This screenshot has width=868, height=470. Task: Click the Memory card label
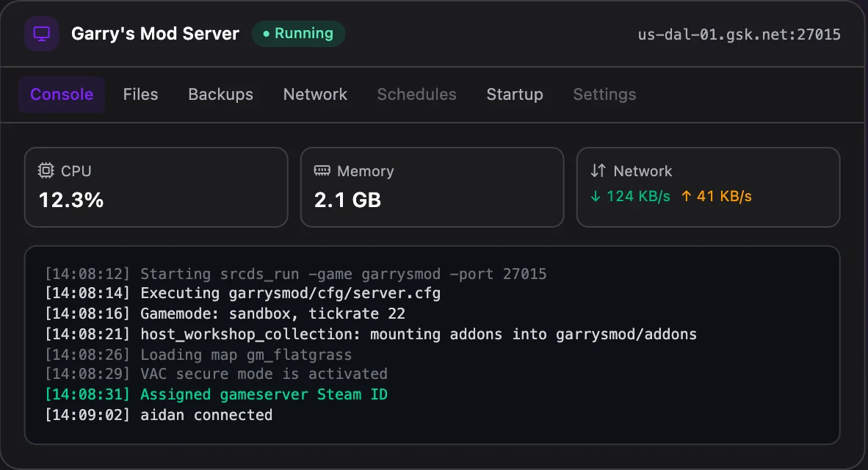click(x=366, y=171)
